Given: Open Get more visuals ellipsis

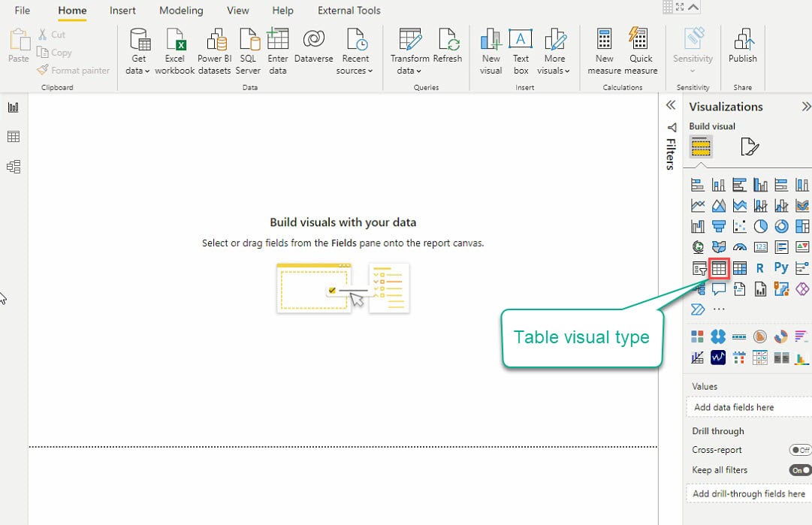Looking at the screenshot, I should (719, 309).
